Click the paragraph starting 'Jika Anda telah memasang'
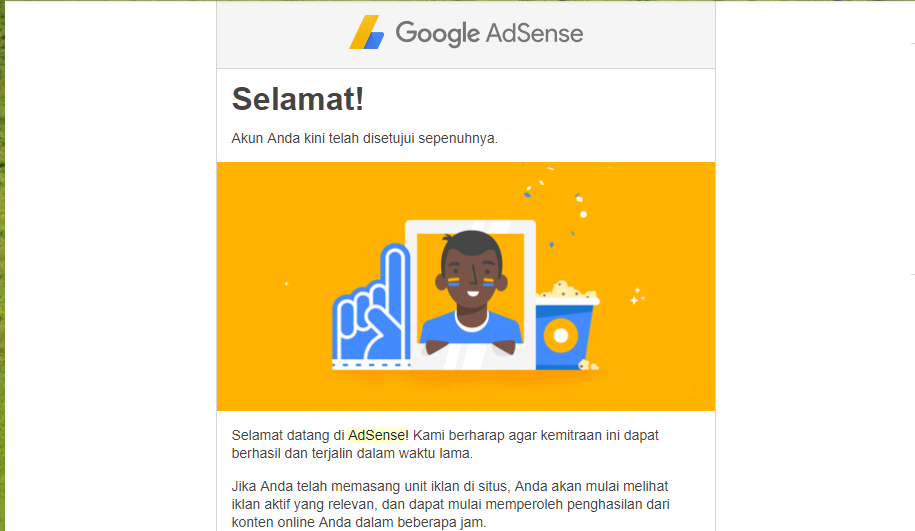Screen dimensions: 915x531 click(450, 504)
